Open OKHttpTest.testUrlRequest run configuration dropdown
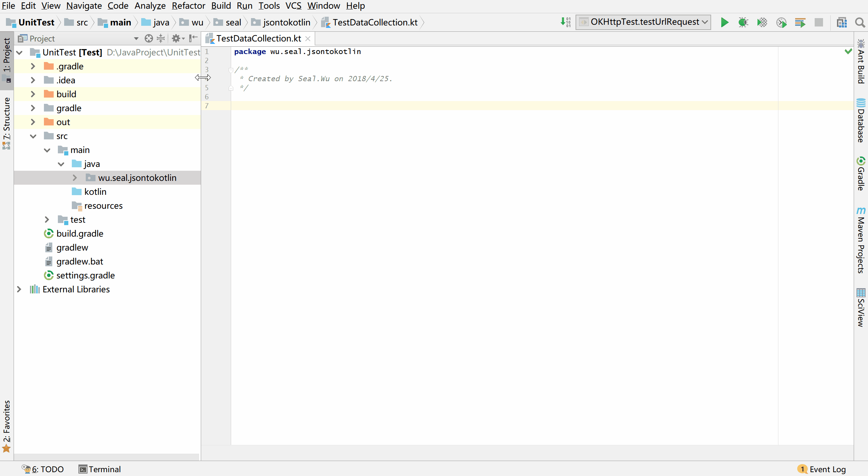The height and width of the screenshot is (476, 868). (643, 22)
